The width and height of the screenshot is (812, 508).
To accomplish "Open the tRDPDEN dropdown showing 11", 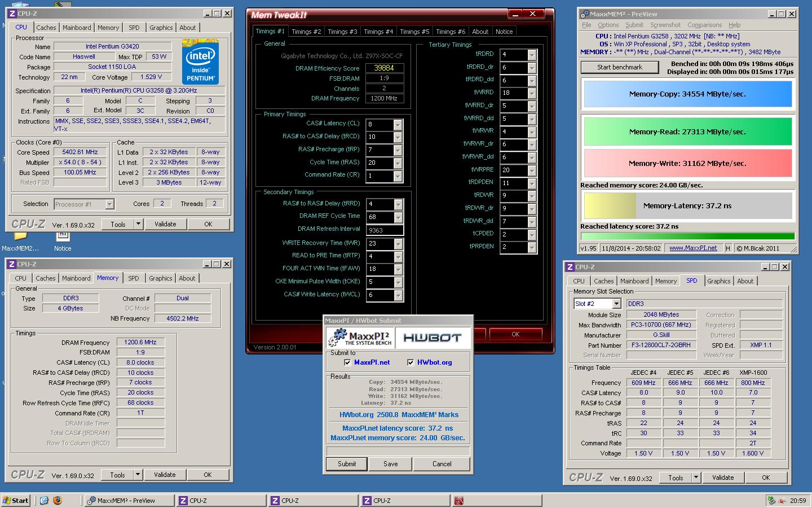I will pos(532,183).
